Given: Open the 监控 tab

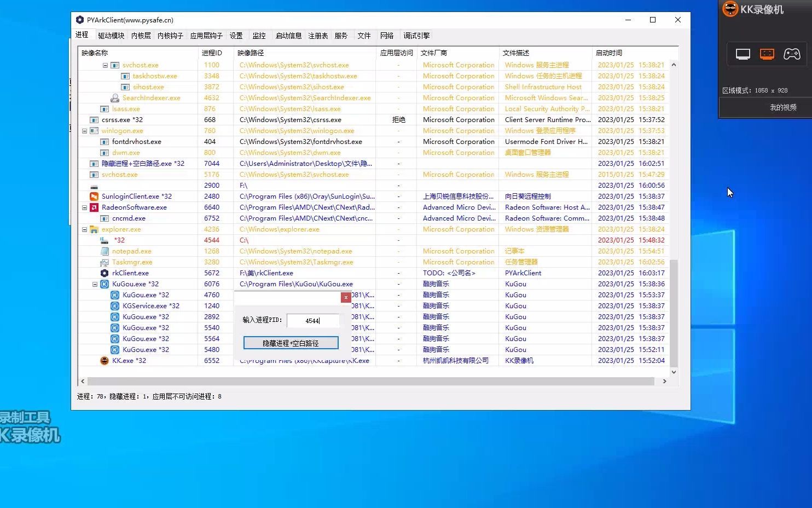Looking at the screenshot, I should (259, 36).
